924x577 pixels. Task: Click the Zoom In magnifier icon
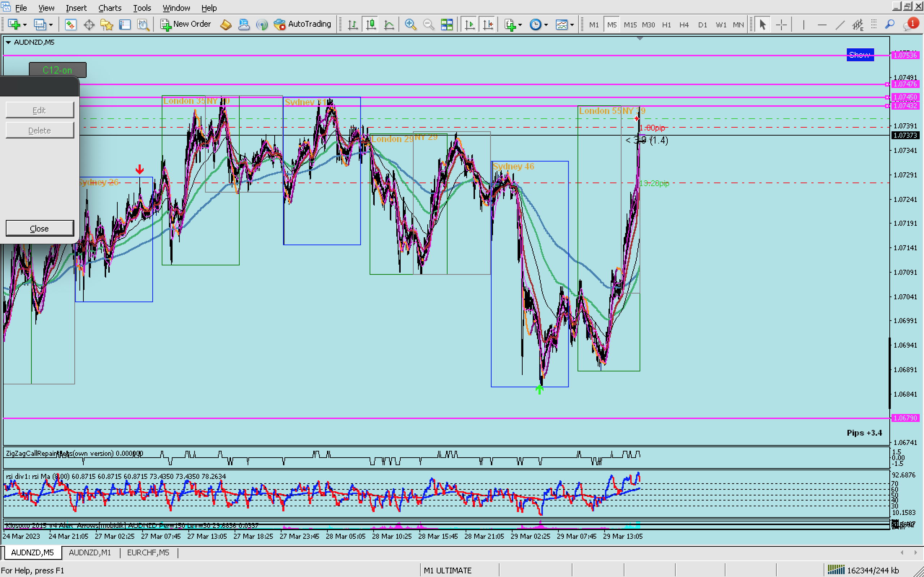tap(410, 25)
